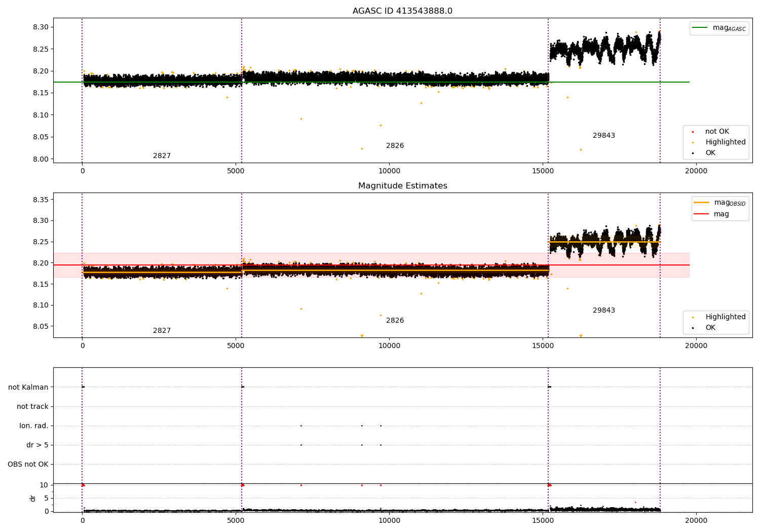Click the '8.35' tick label on the Magnitude Estimates plot
The image size is (760, 532).
click(x=41, y=200)
